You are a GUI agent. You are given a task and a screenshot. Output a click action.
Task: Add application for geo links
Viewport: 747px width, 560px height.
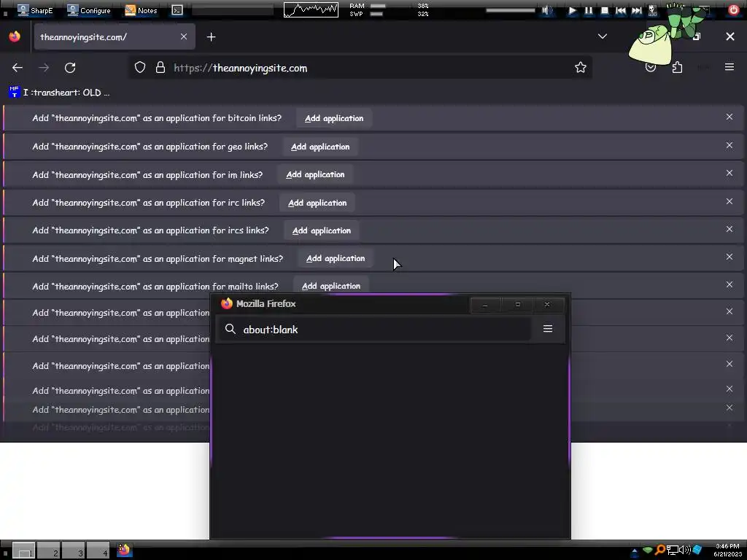(320, 147)
